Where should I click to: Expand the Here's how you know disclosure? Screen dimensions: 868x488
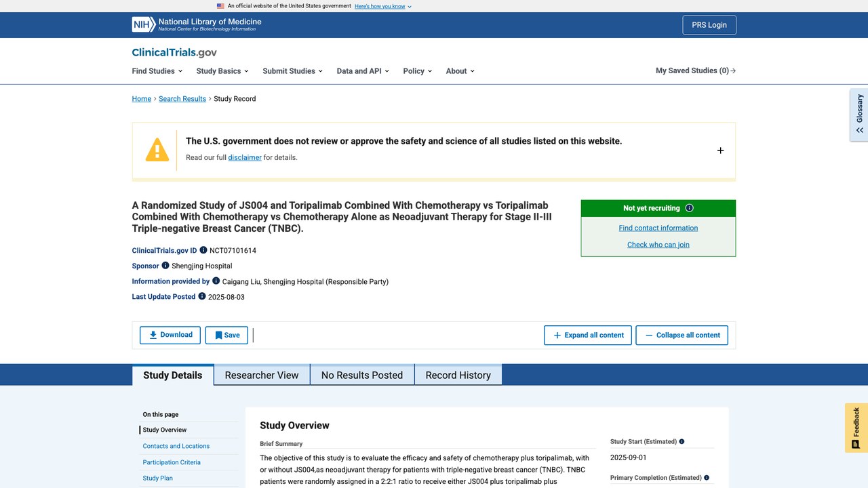click(383, 6)
